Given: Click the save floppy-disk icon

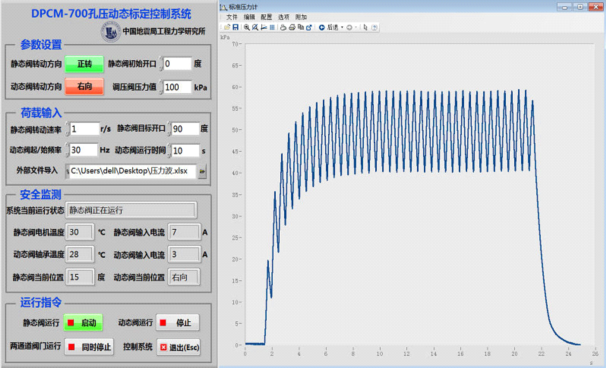Looking at the screenshot, I should coord(235,27).
